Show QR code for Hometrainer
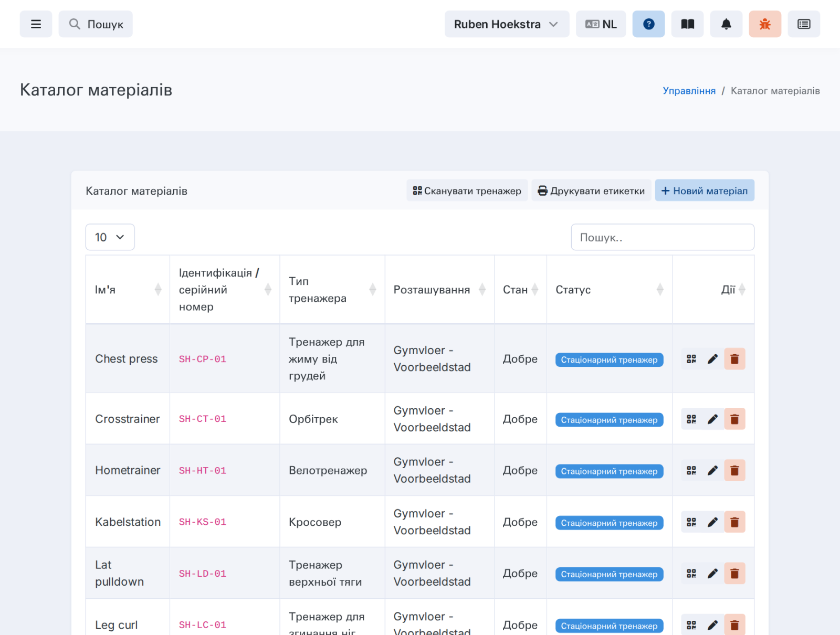The image size is (840, 635). 691,470
